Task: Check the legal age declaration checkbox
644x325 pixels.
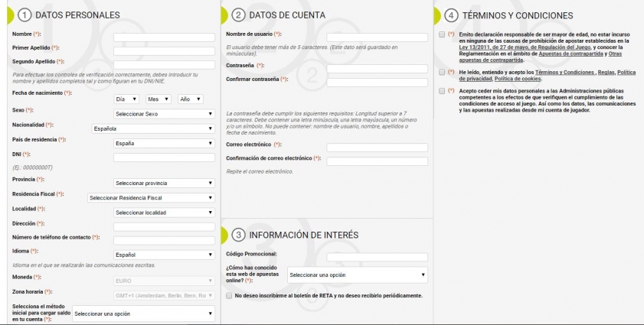Action: [x=442, y=35]
